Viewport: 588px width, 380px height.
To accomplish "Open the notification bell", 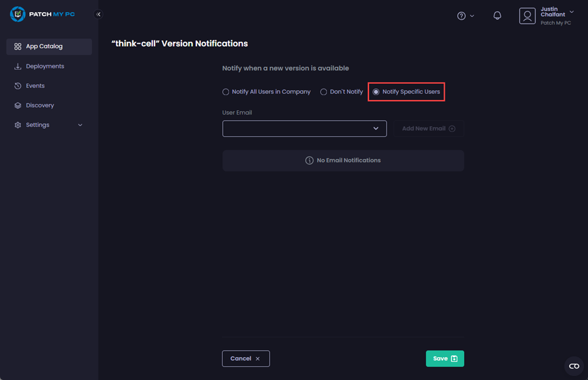I will tap(497, 15).
